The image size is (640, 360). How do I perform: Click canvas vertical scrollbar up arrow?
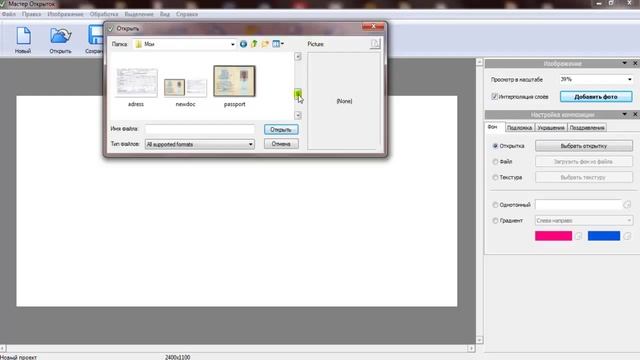[x=480, y=62]
